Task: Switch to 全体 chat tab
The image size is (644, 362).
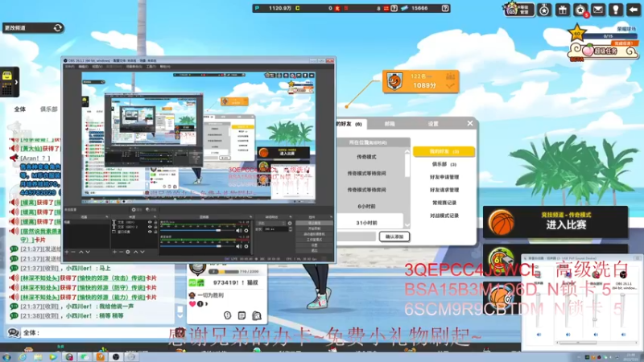Action: 19,109
